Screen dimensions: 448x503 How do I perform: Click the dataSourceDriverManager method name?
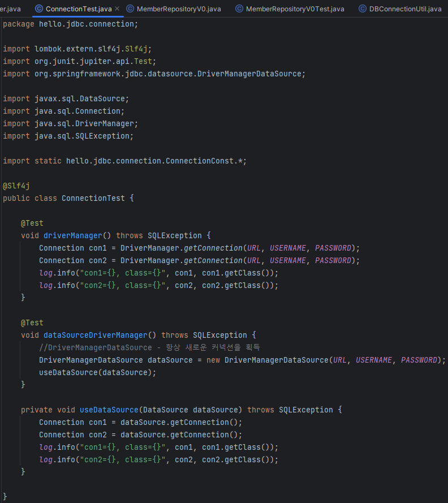[96, 335]
